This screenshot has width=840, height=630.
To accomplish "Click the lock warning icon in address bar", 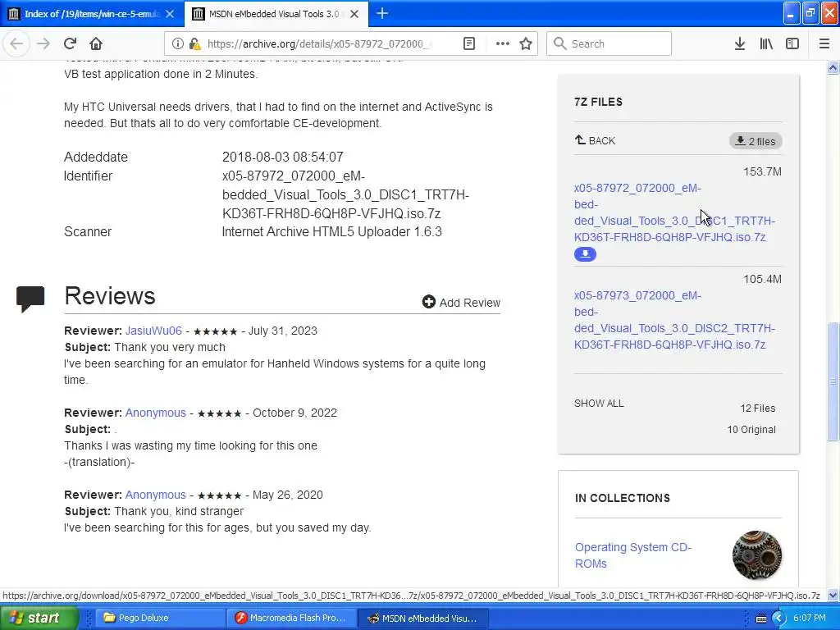I will pos(195,43).
